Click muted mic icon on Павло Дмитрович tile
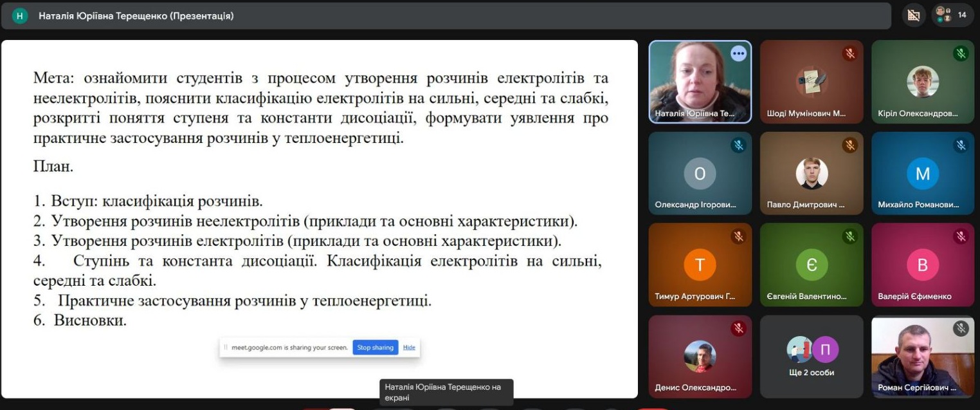980x410 pixels. click(x=850, y=145)
